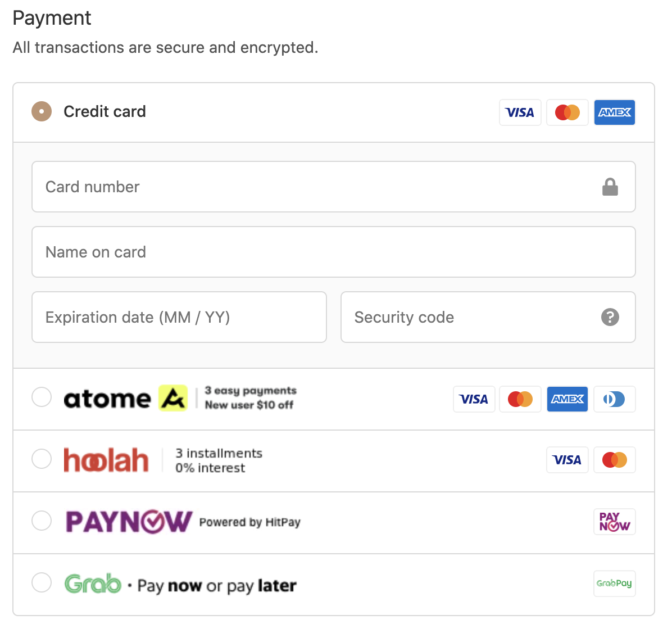Click the lock icon in Card number field
This screenshot has width=672, height=633.
click(610, 187)
